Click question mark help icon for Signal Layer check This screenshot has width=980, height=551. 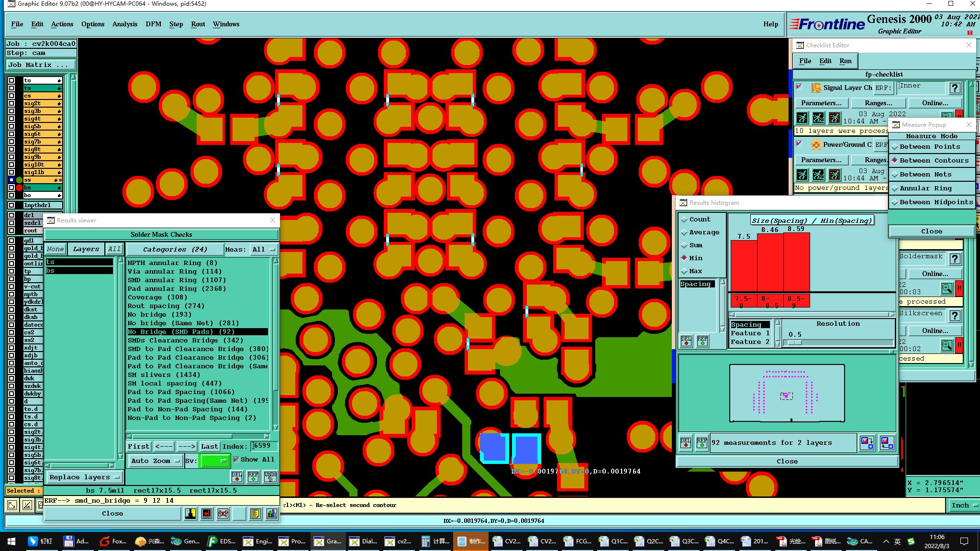(955, 88)
